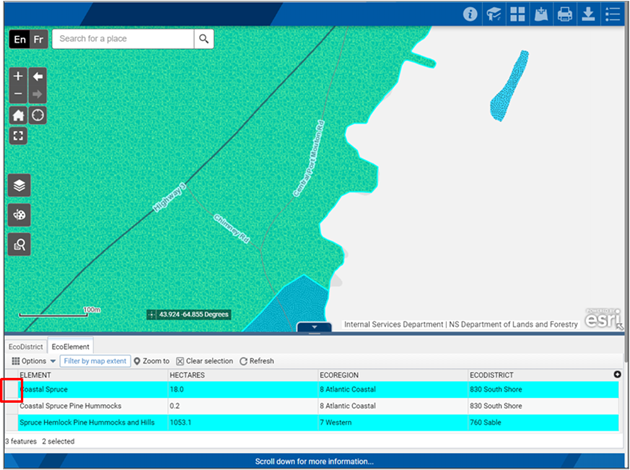The width and height of the screenshot is (630, 470).
Task: Sort by the ECOREGION column header
Action: 393,375
